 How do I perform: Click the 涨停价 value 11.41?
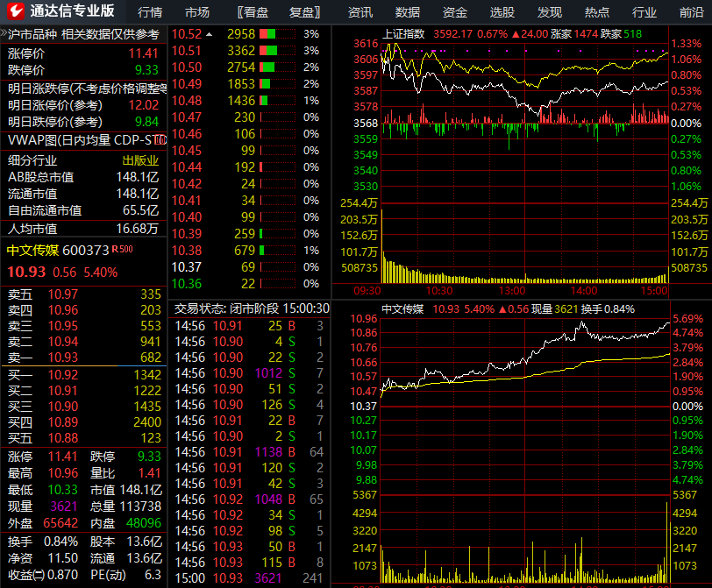click(x=143, y=53)
